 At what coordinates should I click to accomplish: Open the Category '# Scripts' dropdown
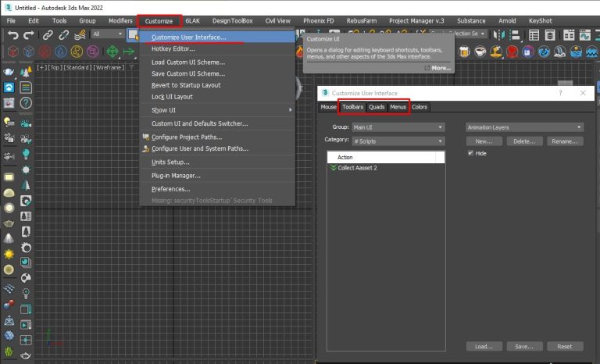(398, 141)
